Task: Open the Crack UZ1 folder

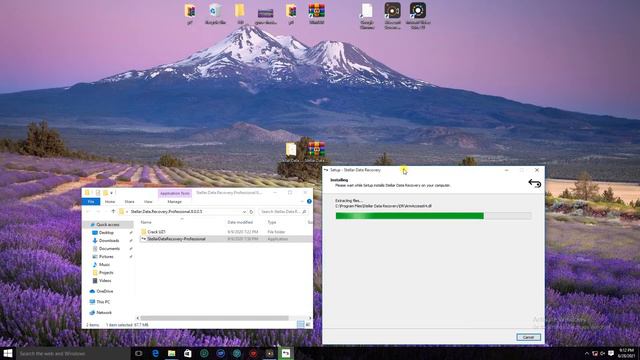Action: click(x=156, y=231)
